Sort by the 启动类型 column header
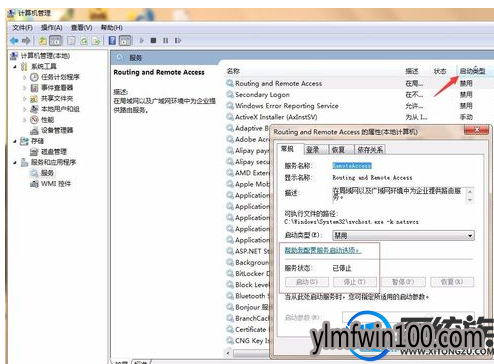The height and width of the screenshot is (364, 494). pos(472,71)
